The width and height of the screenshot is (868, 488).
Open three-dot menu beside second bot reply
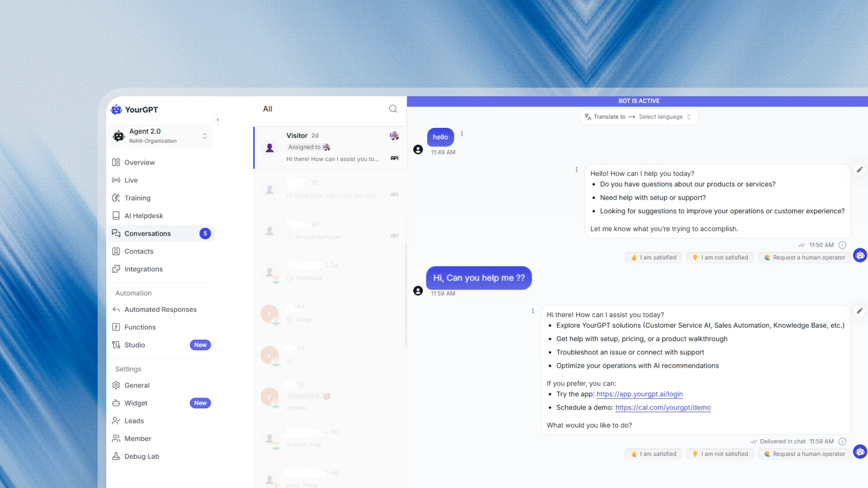pyautogui.click(x=533, y=311)
